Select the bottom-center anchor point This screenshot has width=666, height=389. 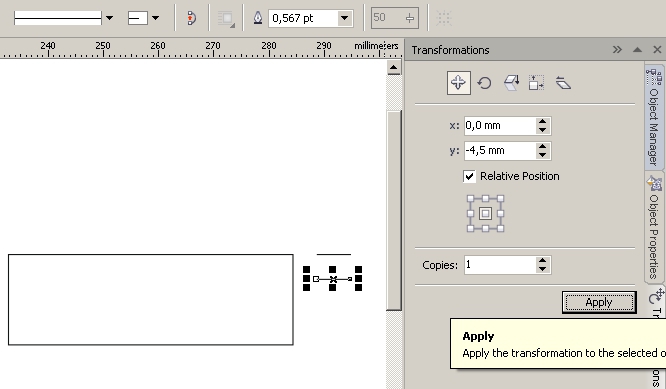485,228
